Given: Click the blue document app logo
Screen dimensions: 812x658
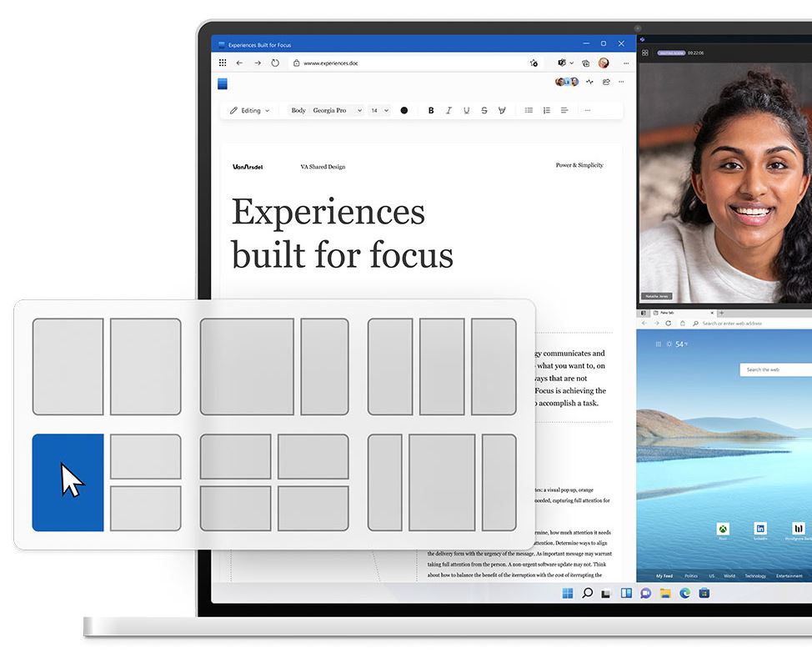Looking at the screenshot, I should [223, 84].
